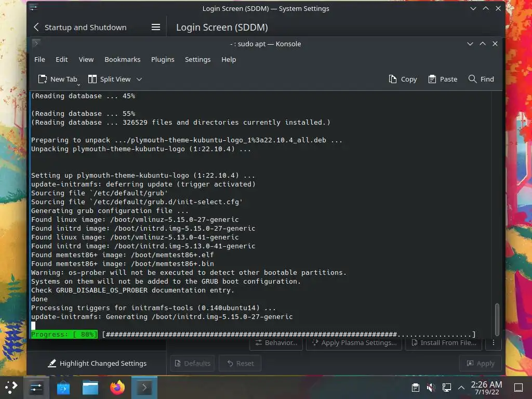Image resolution: width=532 pixels, height=399 pixels.
Task: Open the clipboard tray icon
Action: pos(415,388)
